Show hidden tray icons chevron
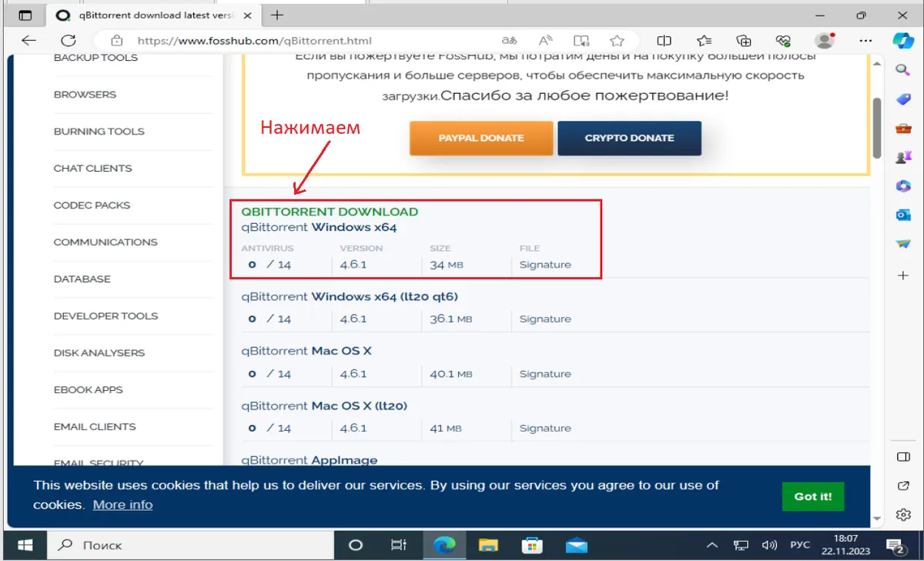The image size is (924, 561). 713,545
